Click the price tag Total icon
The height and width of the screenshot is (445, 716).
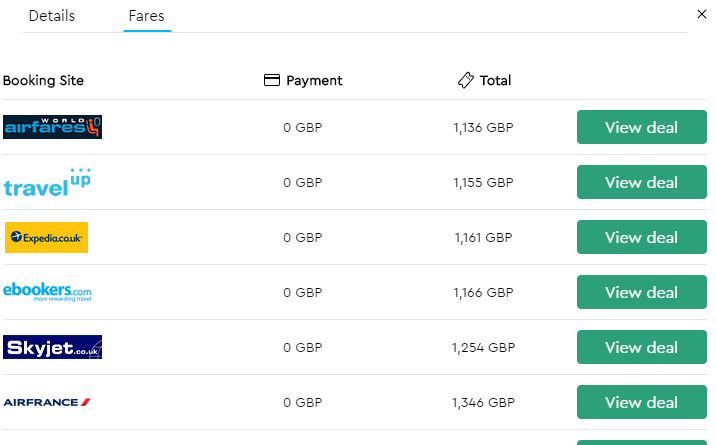pos(465,80)
